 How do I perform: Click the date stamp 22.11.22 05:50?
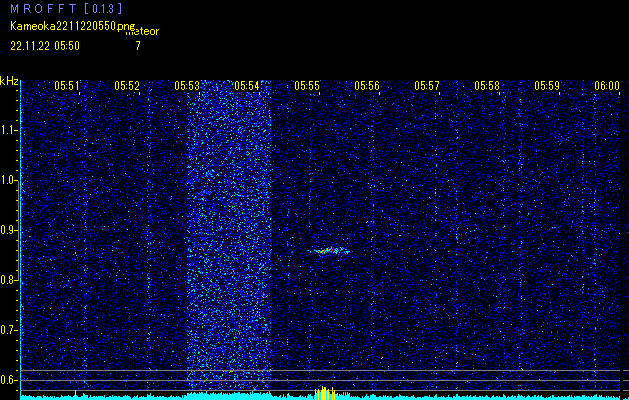point(45,46)
